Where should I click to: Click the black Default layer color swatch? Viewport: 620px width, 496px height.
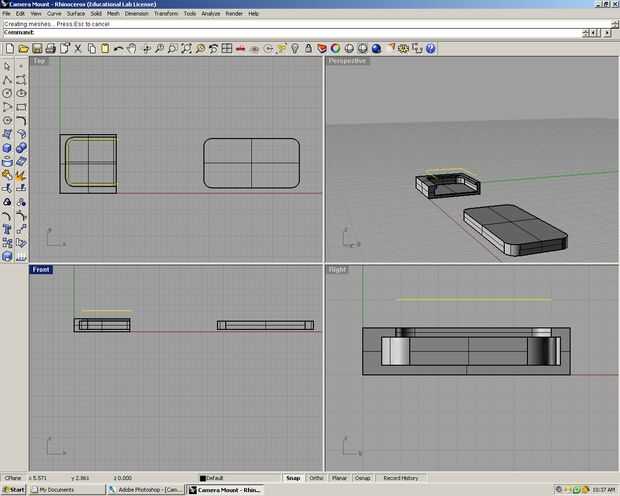coord(203,478)
